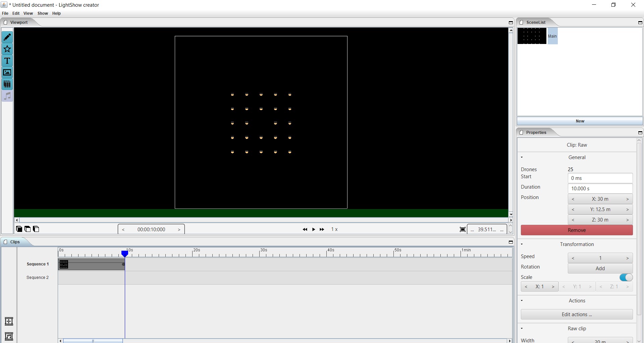Select the SceneList tab
The image size is (644, 343).
click(x=536, y=22)
